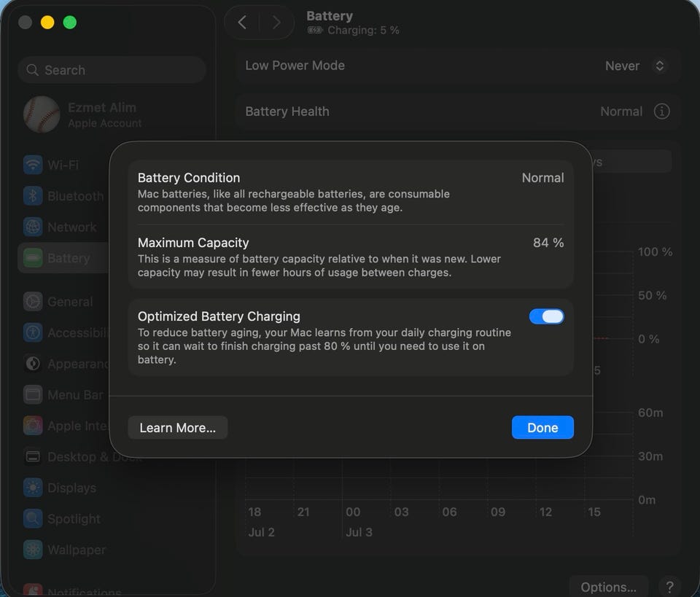Open the Network globe icon
The image size is (700, 597).
coord(33,227)
